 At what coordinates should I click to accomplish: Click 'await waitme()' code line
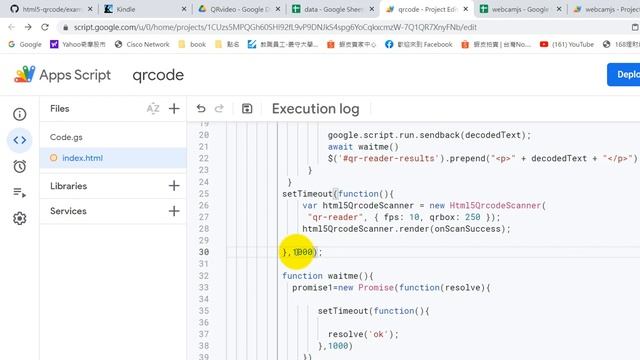[x=363, y=147]
